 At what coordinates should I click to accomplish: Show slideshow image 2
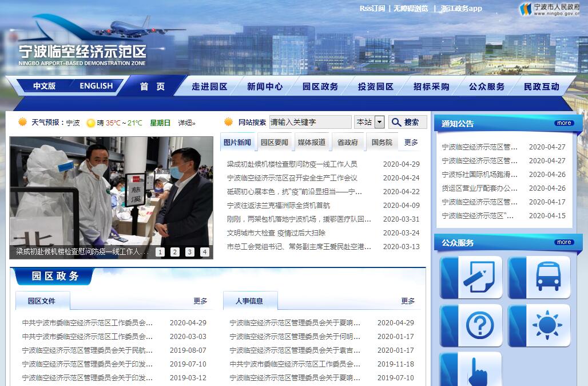click(x=175, y=252)
